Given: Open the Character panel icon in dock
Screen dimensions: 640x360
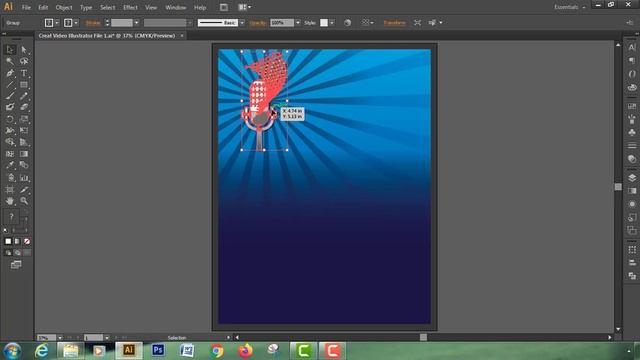Looking at the screenshot, I should coord(632,48).
